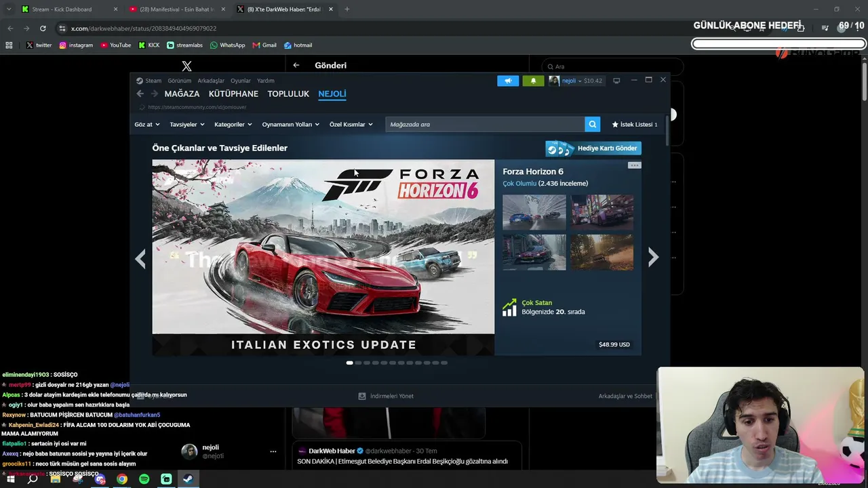Open the WhatsApp bookmark
Screen dimensions: 868x488
[x=228, y=45]
